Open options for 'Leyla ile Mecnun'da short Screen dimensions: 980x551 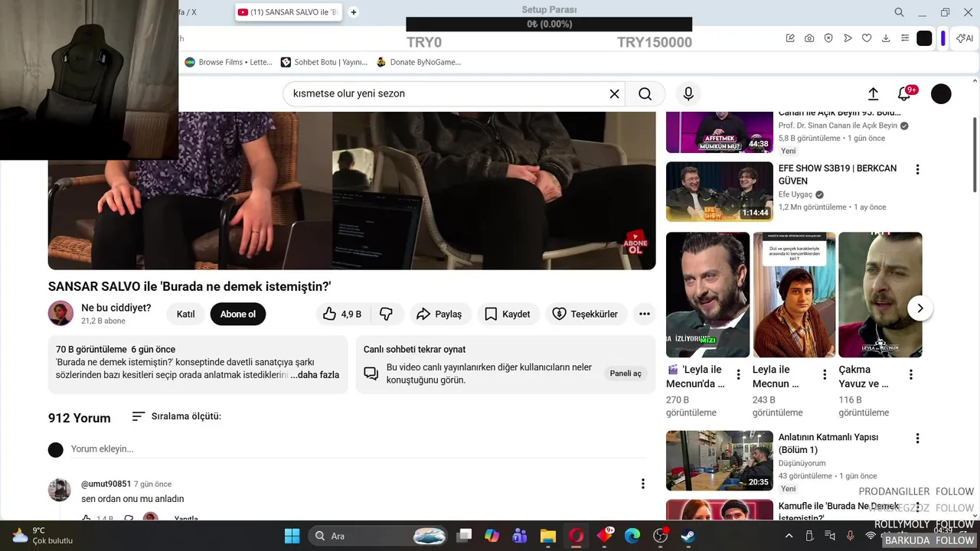pos(738,375)
